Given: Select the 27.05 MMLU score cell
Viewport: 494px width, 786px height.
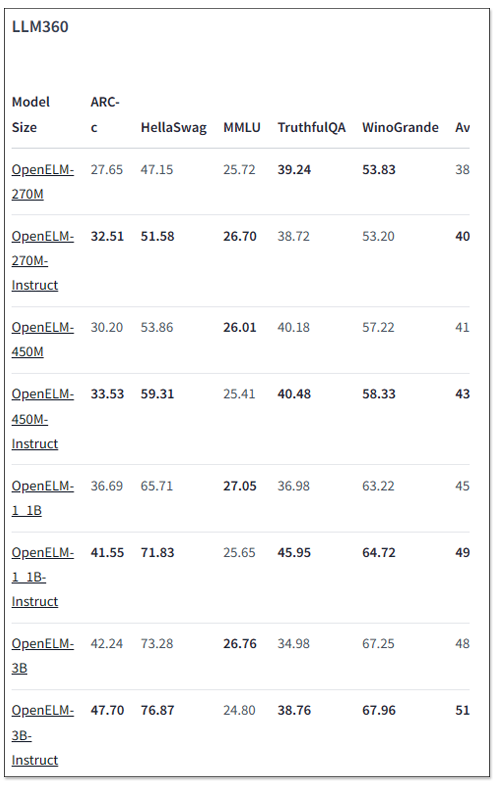Looking at the screenshot, I should 240,486.
